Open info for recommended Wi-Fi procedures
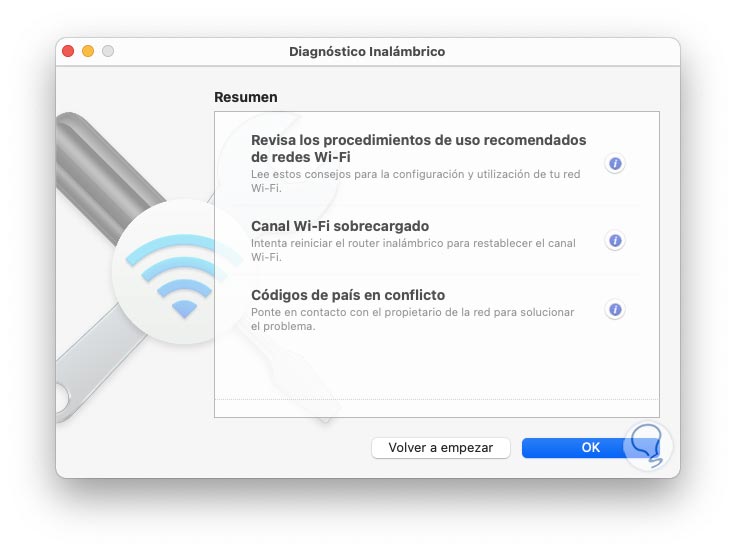Image resolution: width=736 pixels, height=552 pixels. pyautogui.click(x=615, y=164)
